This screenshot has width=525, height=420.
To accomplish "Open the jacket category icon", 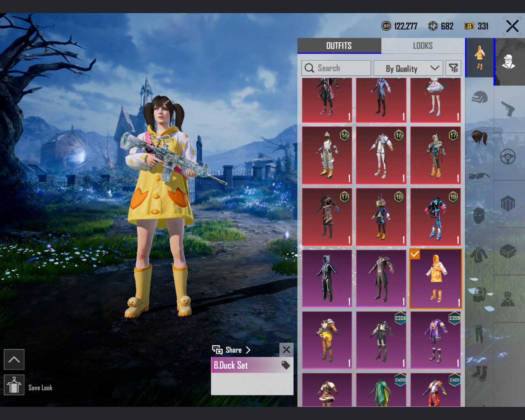I will click(x=479, y=254).
